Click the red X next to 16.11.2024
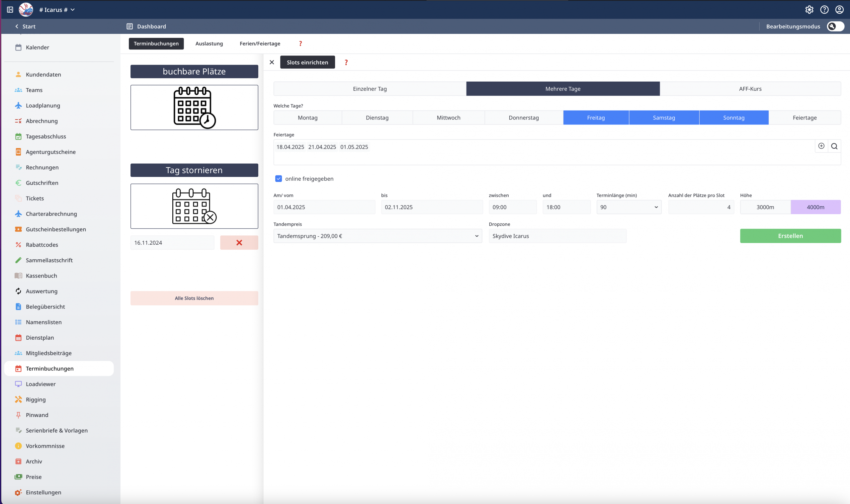The image size is (850, 504). pos(239,242)
